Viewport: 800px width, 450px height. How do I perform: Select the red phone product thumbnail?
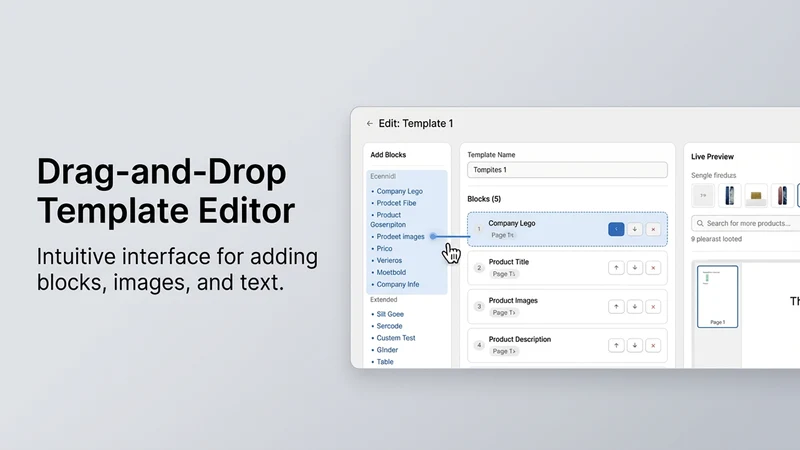[782, 195]
